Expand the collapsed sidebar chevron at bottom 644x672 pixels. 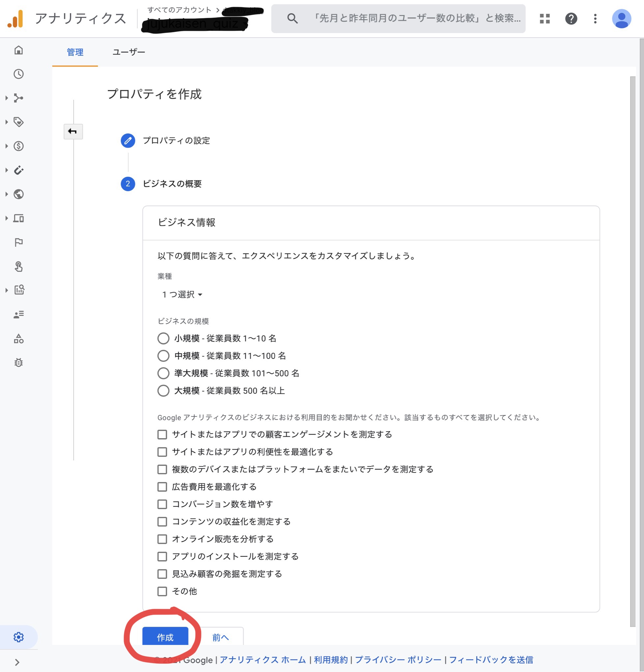pyautogui.click(x=17, y=662)
